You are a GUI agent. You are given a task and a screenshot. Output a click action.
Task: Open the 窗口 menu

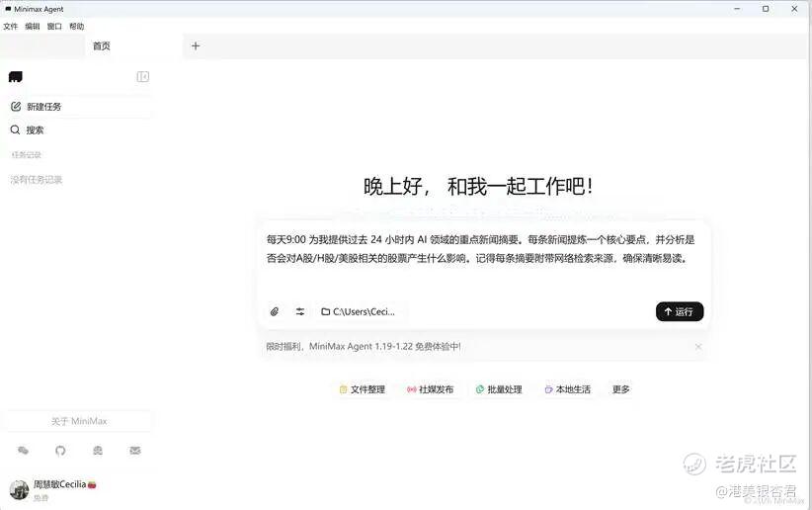(x=54, y=26)
